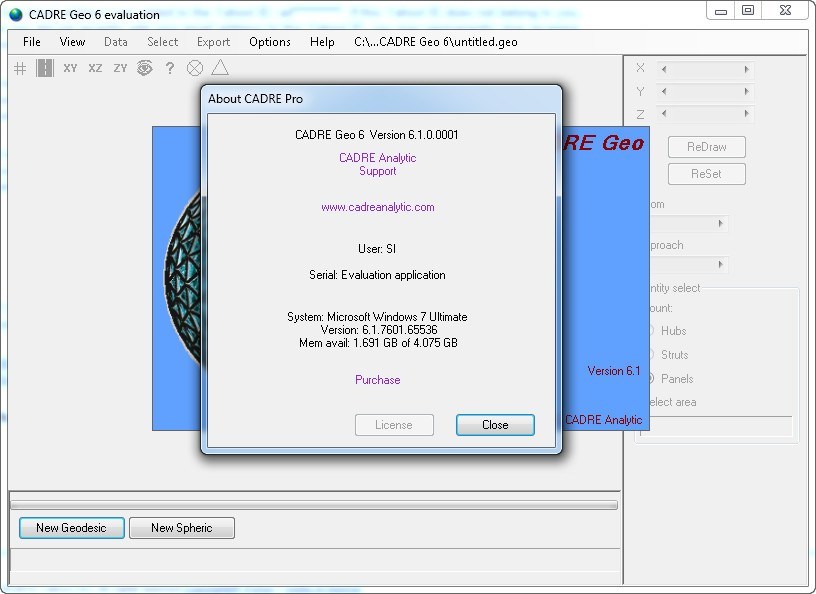
Task: Open the Options menu
Action: point(269,42)
